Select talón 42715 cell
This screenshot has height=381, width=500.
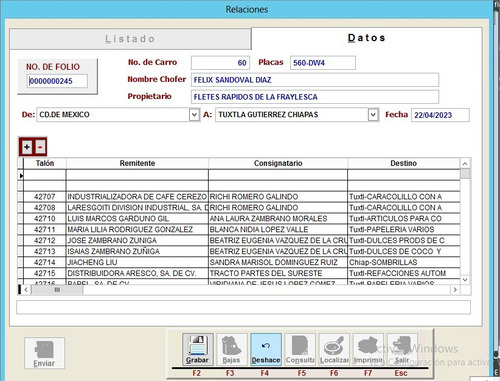coord(45,273)
